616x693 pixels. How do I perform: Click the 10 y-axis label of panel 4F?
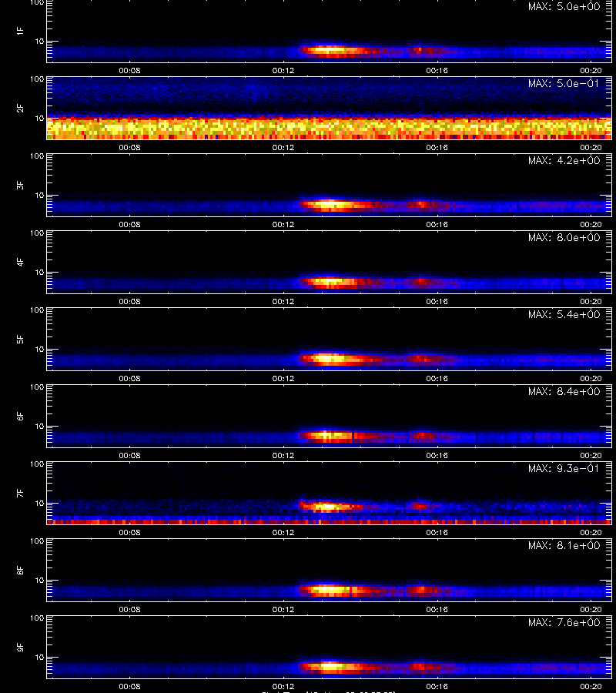point(40,273)
